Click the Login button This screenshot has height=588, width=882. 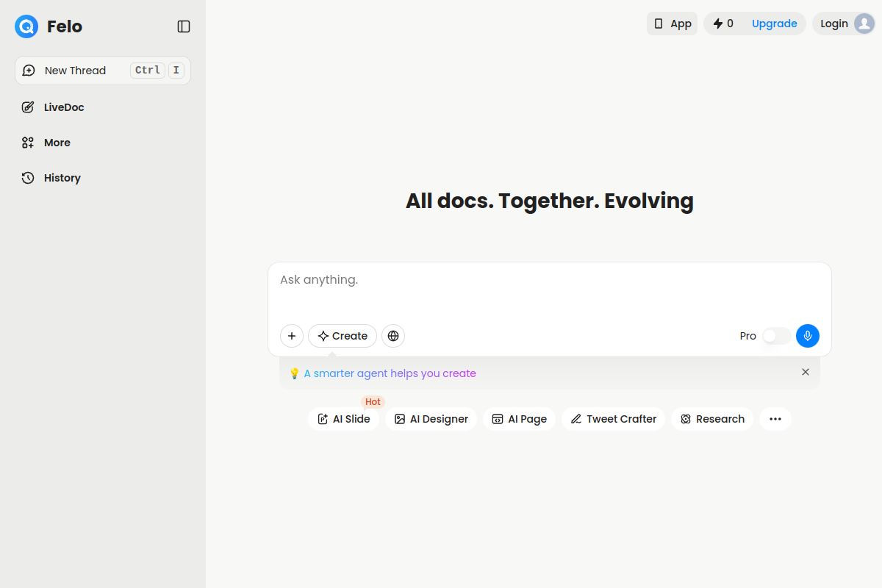[x=844, y=24]
